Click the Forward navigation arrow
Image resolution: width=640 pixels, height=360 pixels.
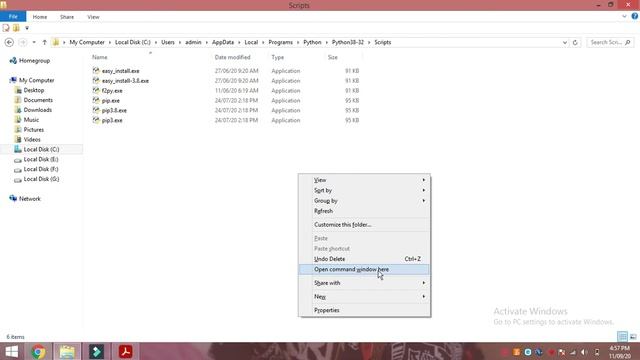pyautogui.click(x=23, y=42)
